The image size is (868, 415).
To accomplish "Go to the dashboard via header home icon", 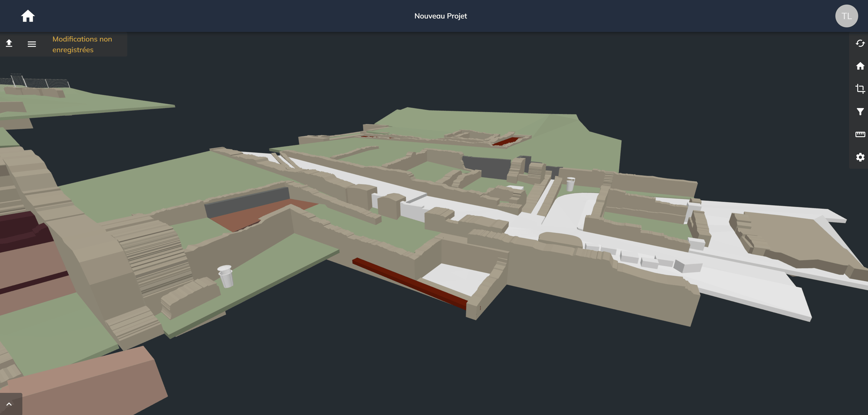I will point(28,16).
